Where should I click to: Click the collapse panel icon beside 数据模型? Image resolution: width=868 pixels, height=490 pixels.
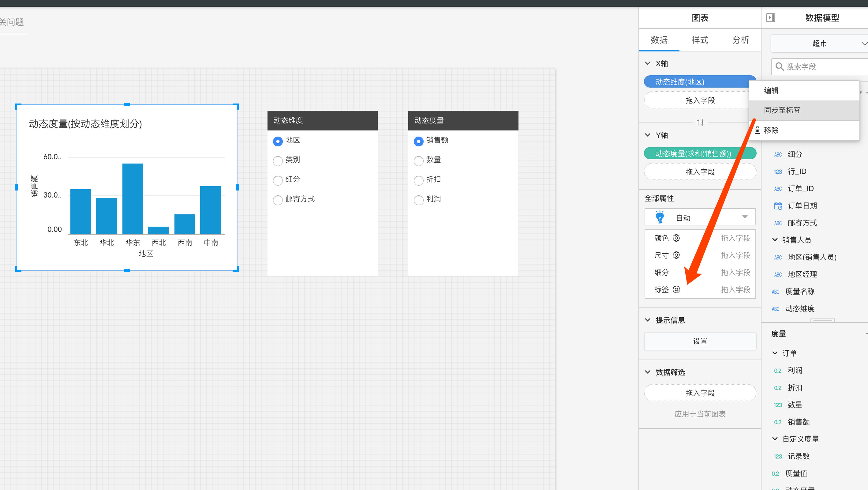click(771, 17)
